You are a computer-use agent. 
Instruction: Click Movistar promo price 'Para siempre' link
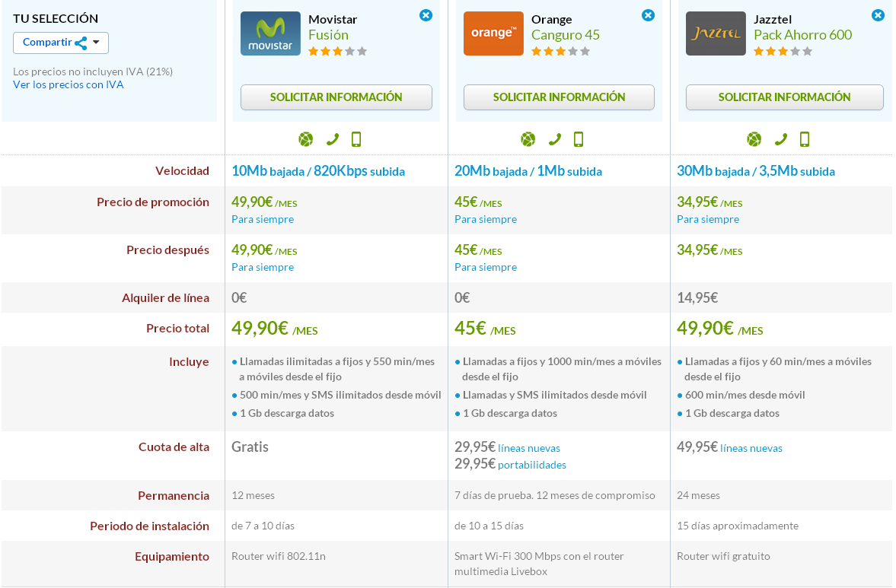[x=263, y=219]
